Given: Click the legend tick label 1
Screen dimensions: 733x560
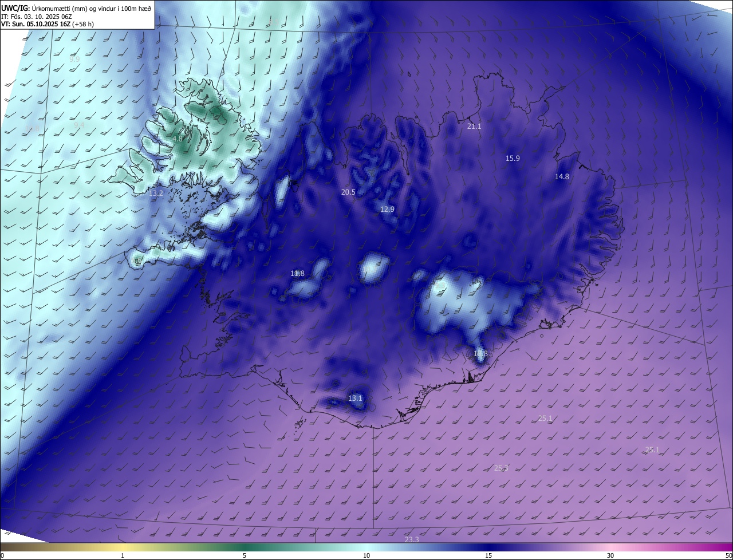Looking at the screenshot, I should pyautogui.click(x=123, y=555).
